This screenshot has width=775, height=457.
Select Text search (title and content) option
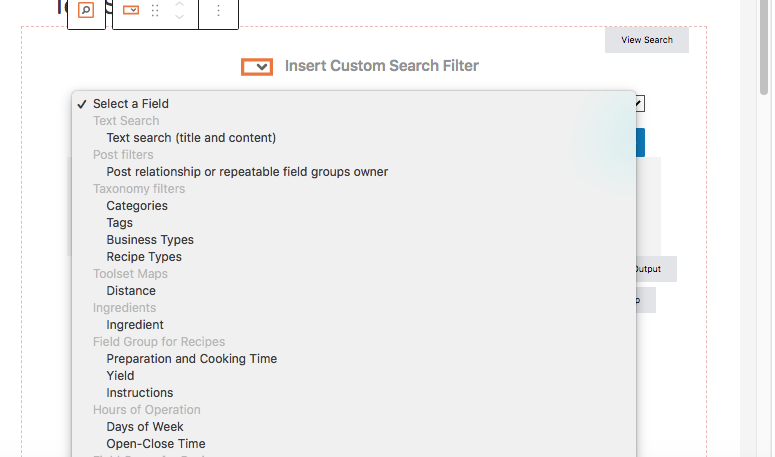[x=191, y=138]
